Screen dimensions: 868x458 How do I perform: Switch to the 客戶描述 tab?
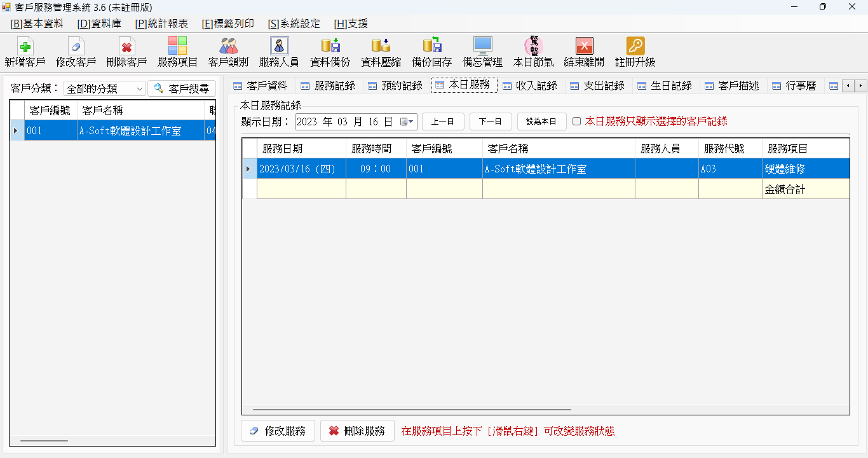(732, 85)
